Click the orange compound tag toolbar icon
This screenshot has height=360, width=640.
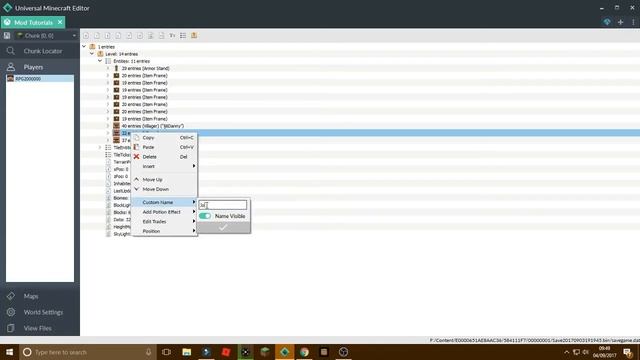[x=194, y=36]
